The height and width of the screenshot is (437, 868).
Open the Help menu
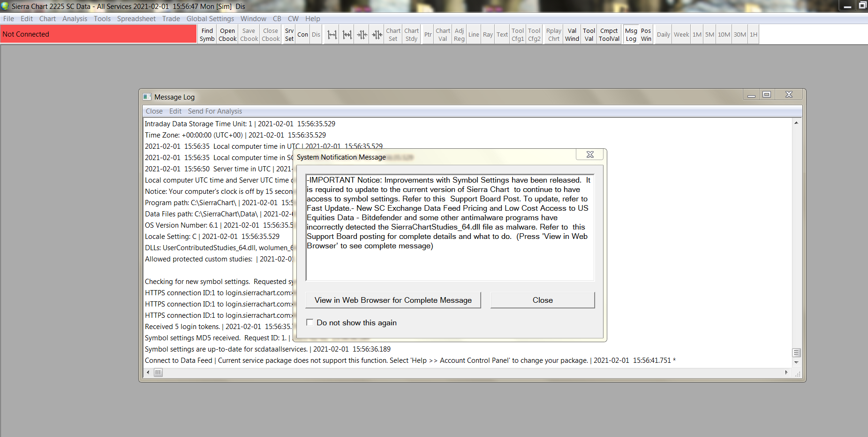pyautogui.click(x=313, y=19)
